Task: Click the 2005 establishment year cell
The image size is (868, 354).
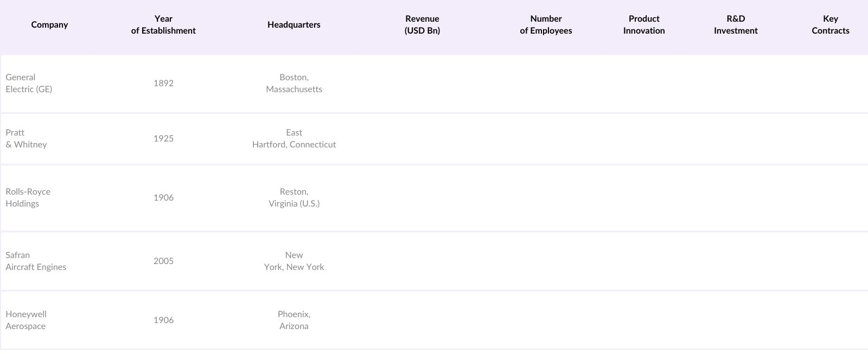Action: 163,261
